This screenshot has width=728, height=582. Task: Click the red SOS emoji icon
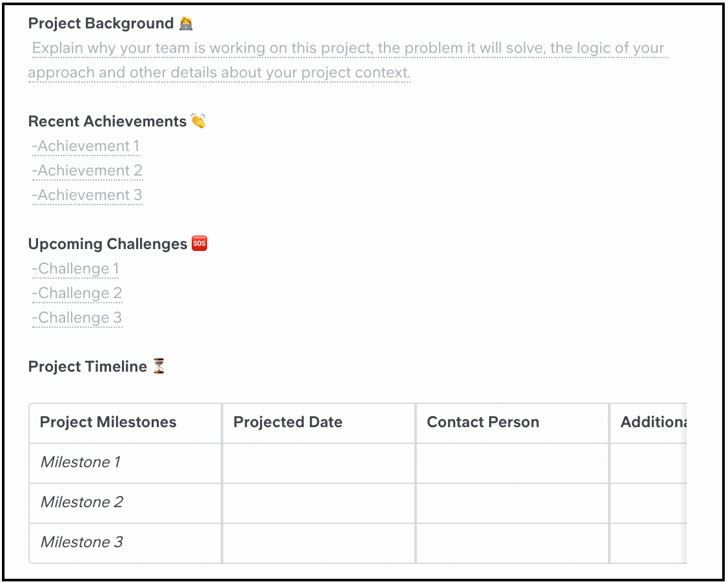coord(199,243)
